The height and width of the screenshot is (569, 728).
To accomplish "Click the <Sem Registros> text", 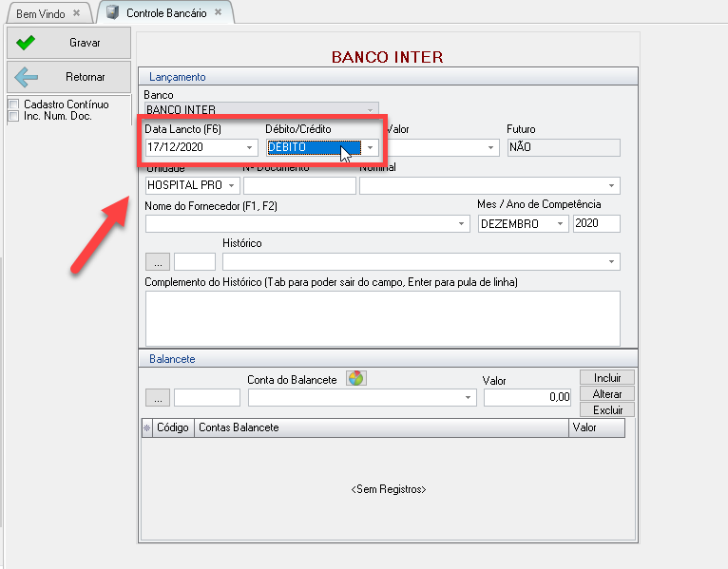I will pyautogui.click(x=388, y=489).
